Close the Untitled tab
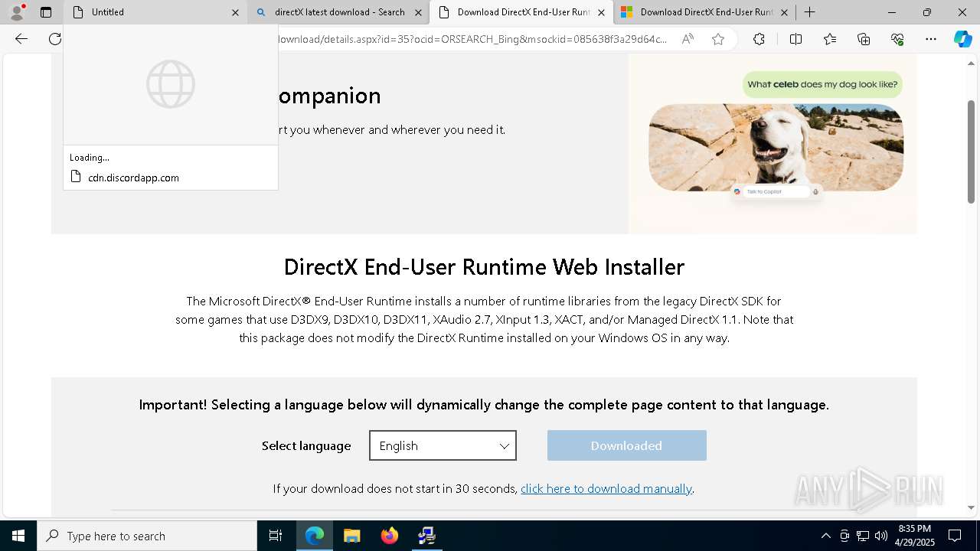Viewport: 980px width, 551px height. 235,12
